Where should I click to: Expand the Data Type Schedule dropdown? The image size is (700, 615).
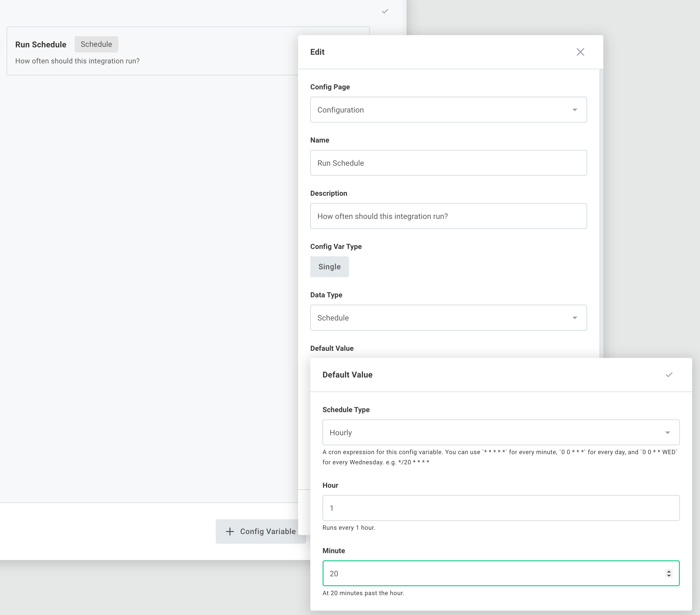(x=448, y=318)
